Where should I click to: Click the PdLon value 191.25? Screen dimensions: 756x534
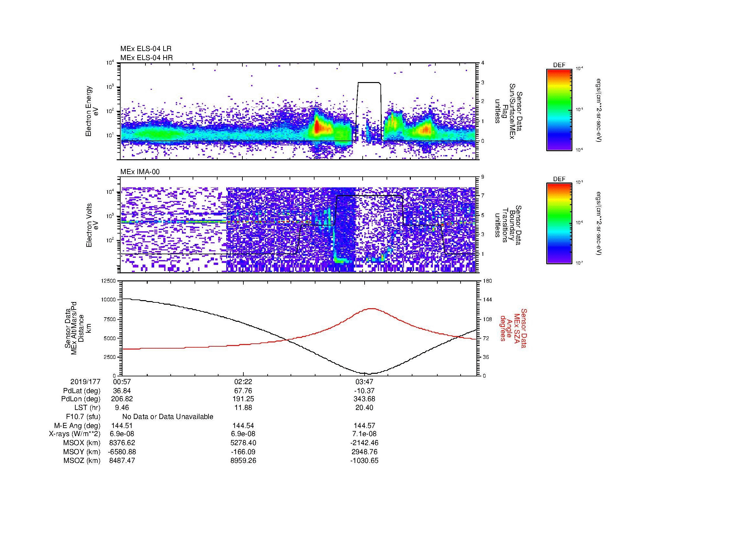pos(243,399)
